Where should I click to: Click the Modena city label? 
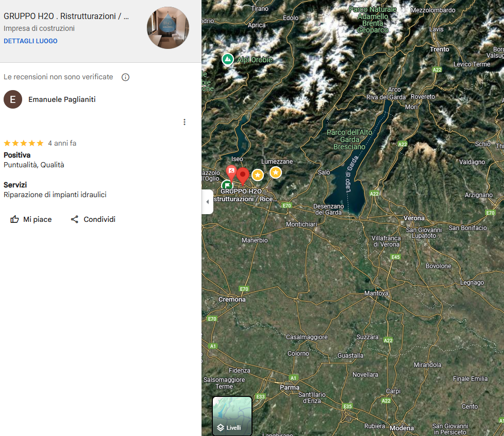tap(402, 428)
